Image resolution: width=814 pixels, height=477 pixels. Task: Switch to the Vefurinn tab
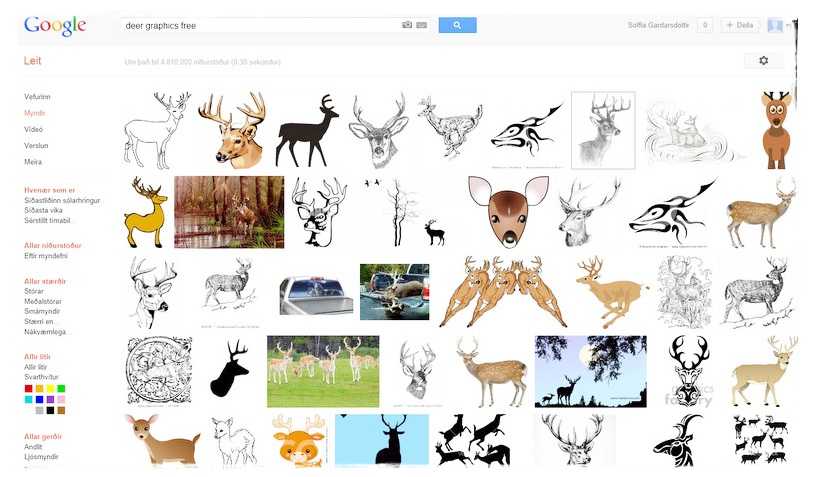pos(37,97)
